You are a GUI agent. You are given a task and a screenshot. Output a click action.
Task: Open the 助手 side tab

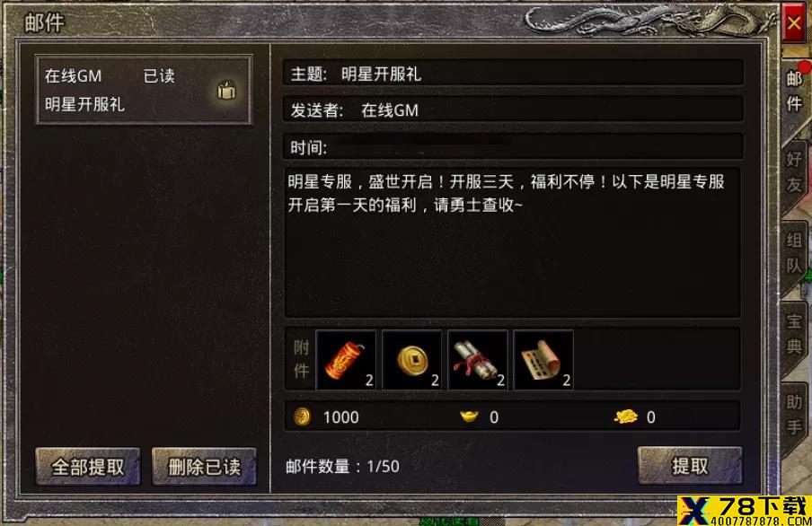point(794,415)
